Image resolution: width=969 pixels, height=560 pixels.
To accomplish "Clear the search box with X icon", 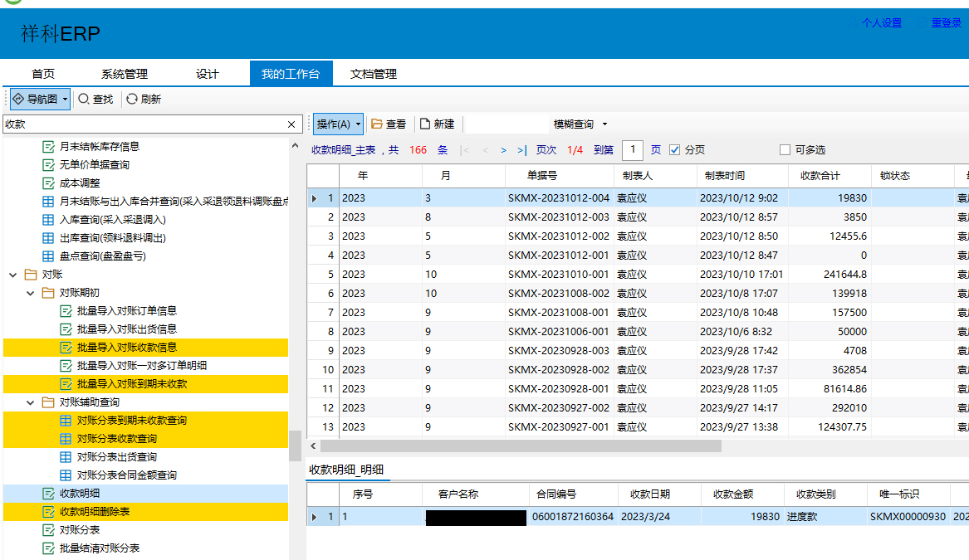I will click(291, 124).
